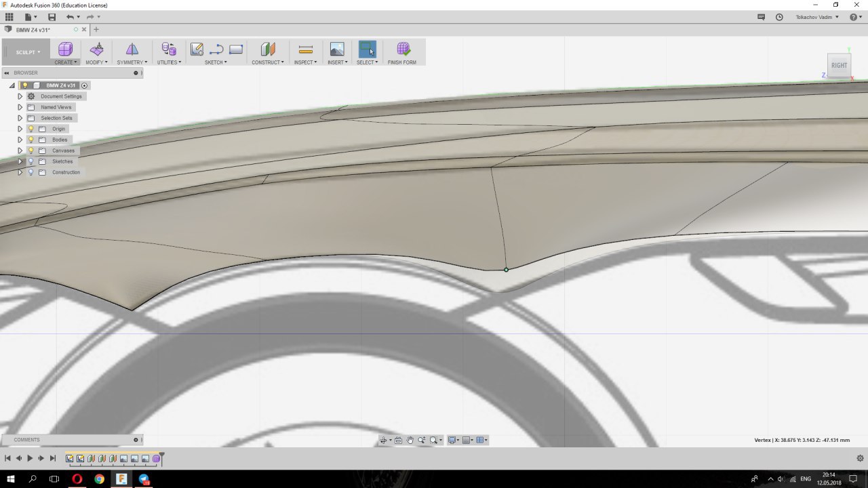868x488 pixels.
Task: Open the UTILITIES menu
Action: pyautogui.click(x=169, y=62)
